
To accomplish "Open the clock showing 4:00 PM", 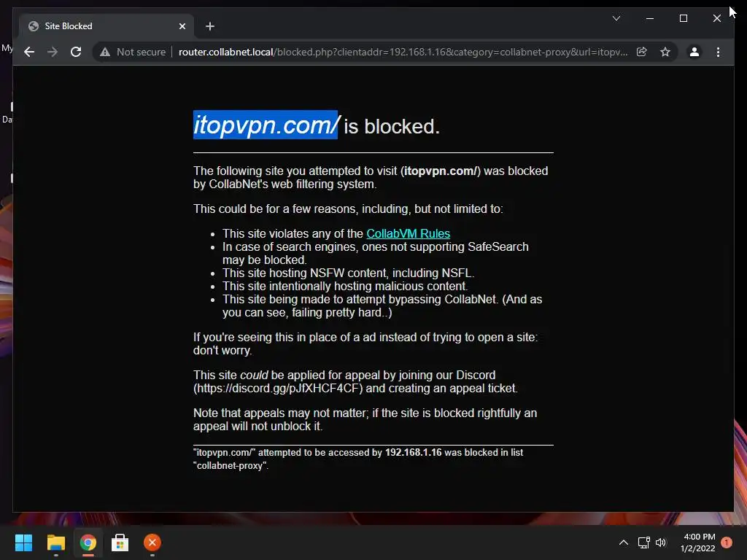I will tap(697, 542).
